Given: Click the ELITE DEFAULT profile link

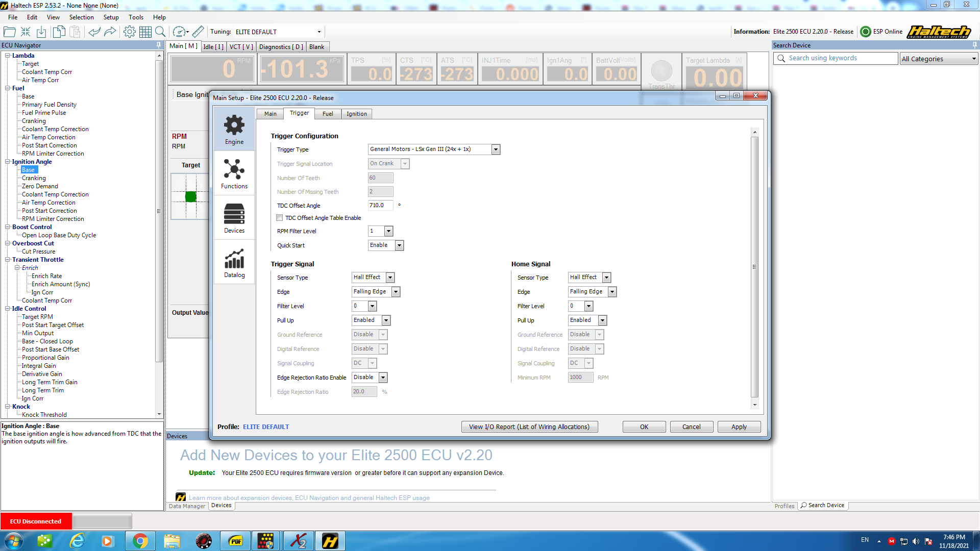Looking at the screenshot, I should coord(266,427).
